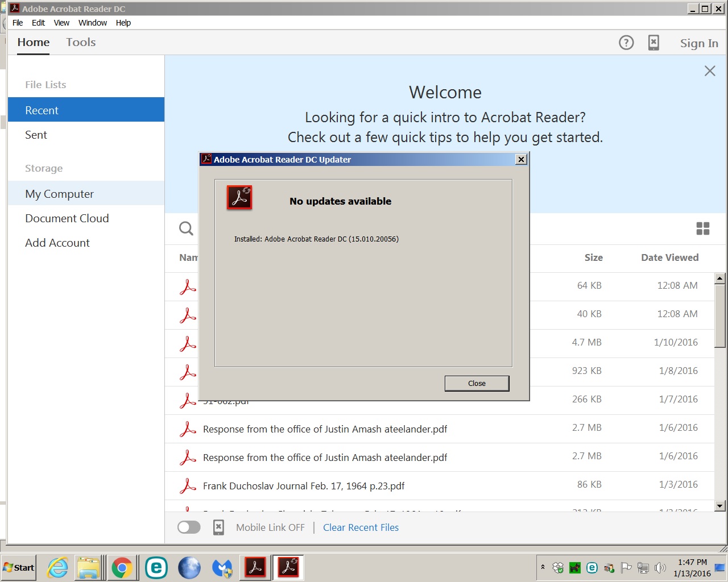This screenshot has height=582, width=728.
Task: Open the Help question mark icon
Action: [x=626, y=43]
